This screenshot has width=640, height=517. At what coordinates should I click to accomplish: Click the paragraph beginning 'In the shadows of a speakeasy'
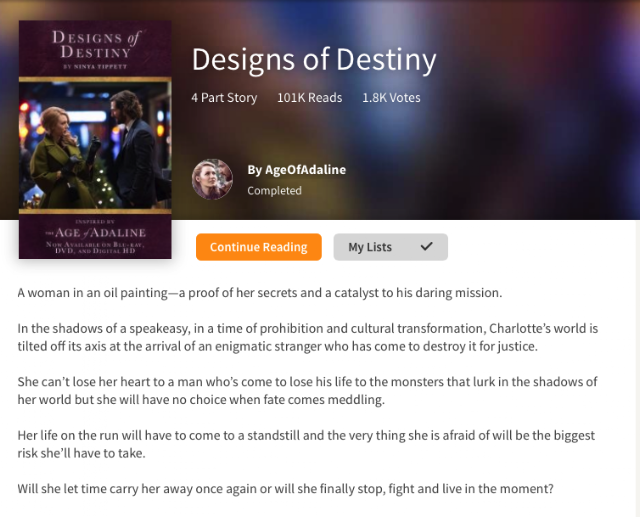[307, 337]
